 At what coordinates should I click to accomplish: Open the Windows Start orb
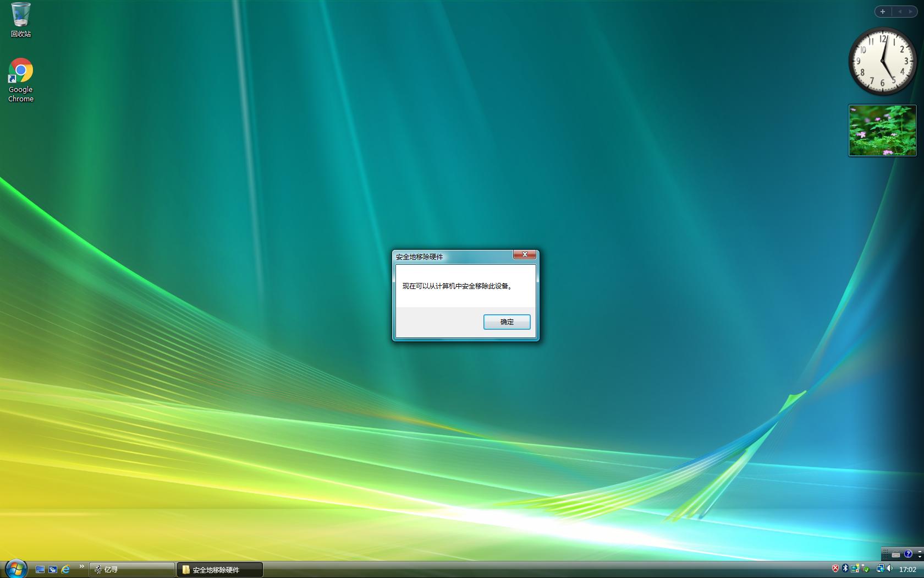16,569
